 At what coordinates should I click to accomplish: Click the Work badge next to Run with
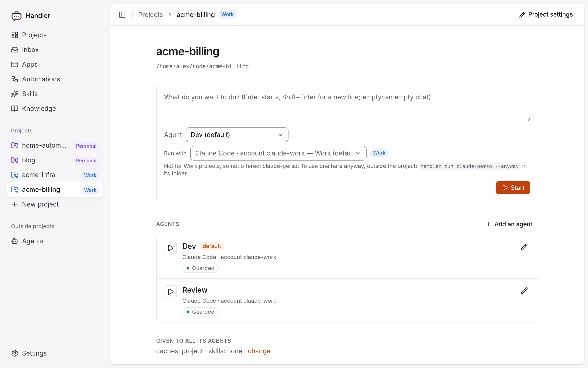(379, 153)
